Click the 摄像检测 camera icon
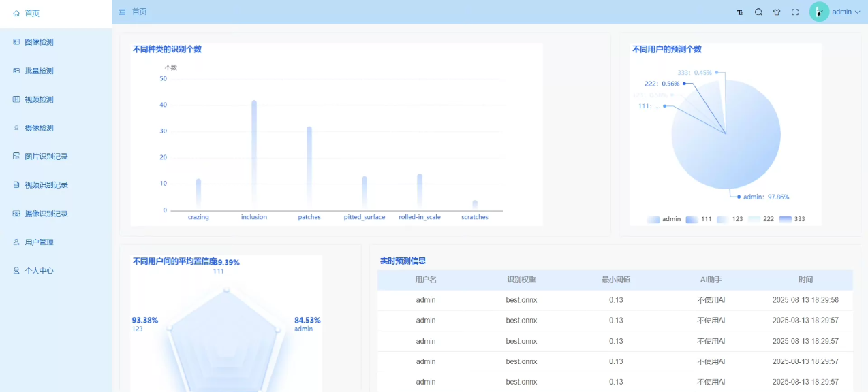Image resolution: width=868 pixels, height=392 pixels. click(x=16, y=127)
